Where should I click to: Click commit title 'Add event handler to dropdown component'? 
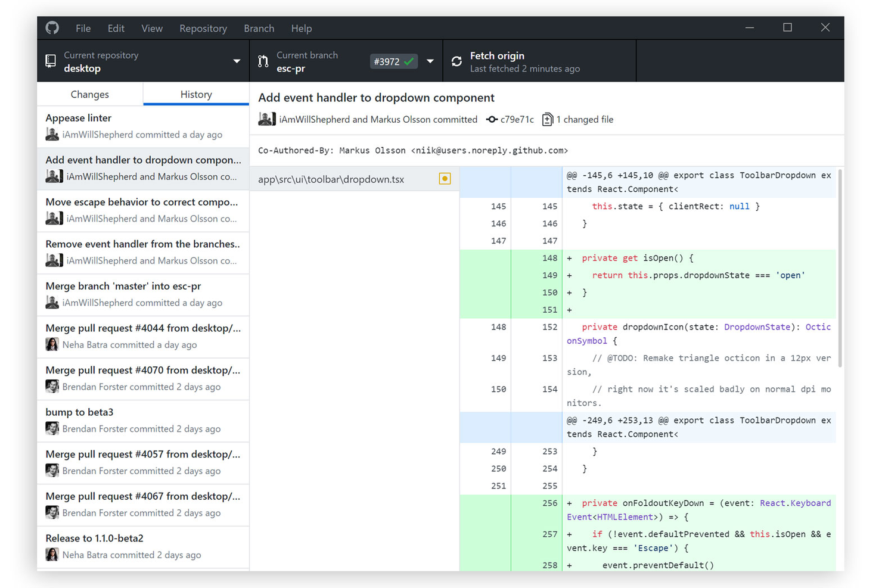376,98
